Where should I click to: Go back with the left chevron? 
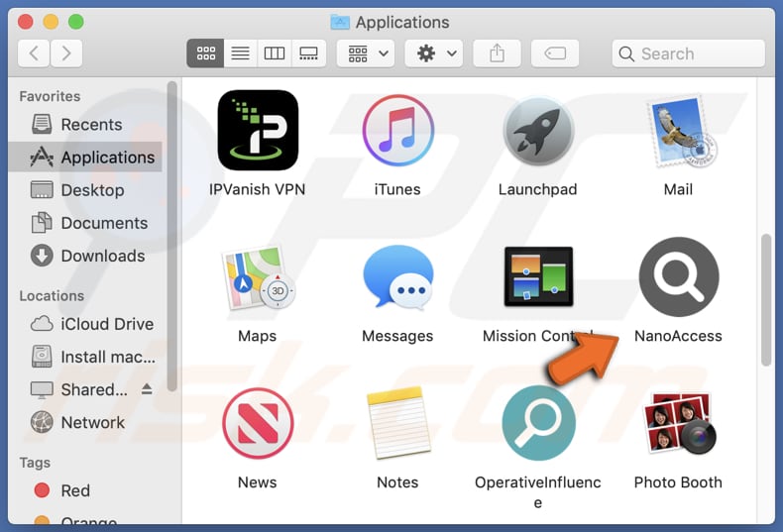click(x=34, y=53)
